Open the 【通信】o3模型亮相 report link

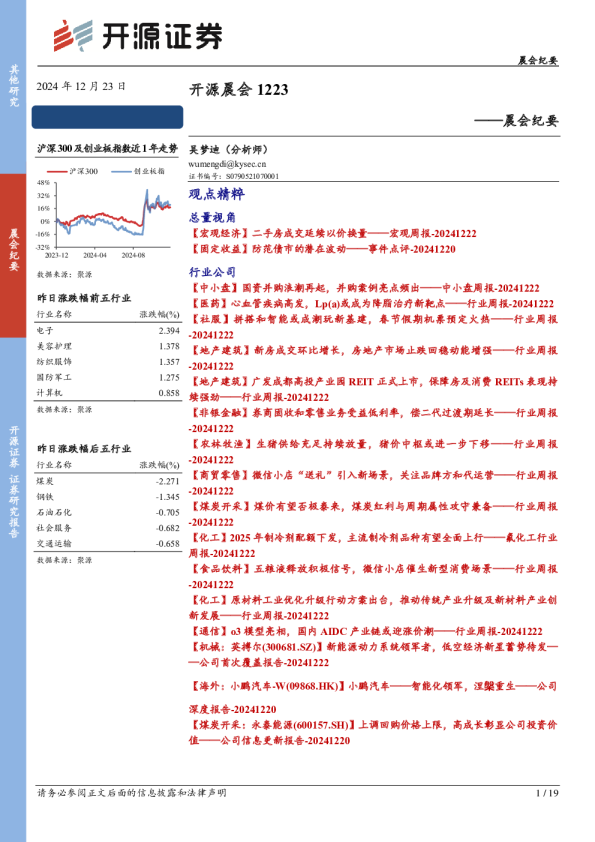click(366, 632)
